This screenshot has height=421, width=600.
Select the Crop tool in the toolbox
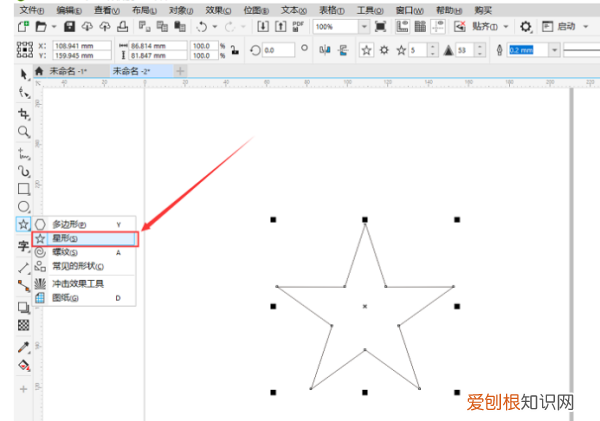point(23,114)
